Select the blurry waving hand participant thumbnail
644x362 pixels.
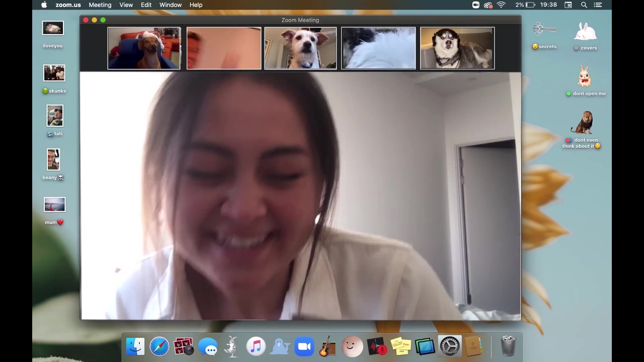[x=224, y=48]
